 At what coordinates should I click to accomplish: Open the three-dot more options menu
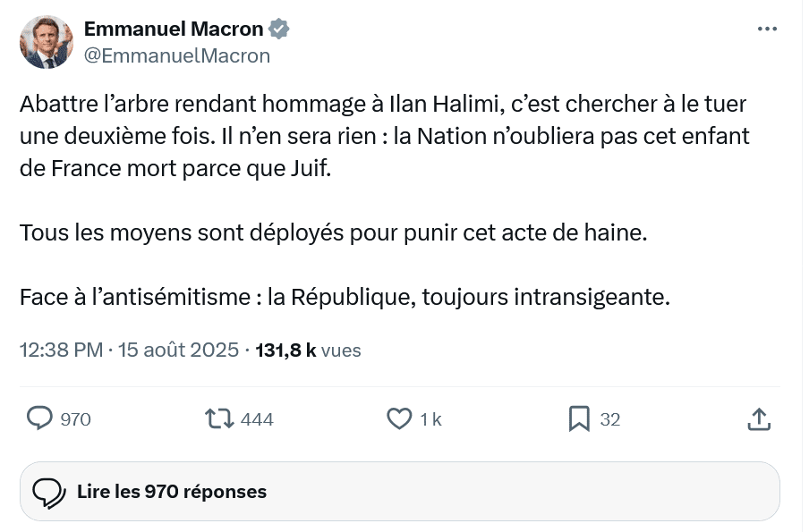coord(767,29)
